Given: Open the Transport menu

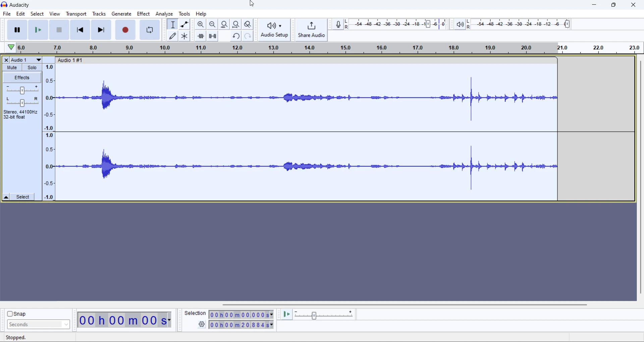Looking at the screenshot, I should click(x=76, y=14).
